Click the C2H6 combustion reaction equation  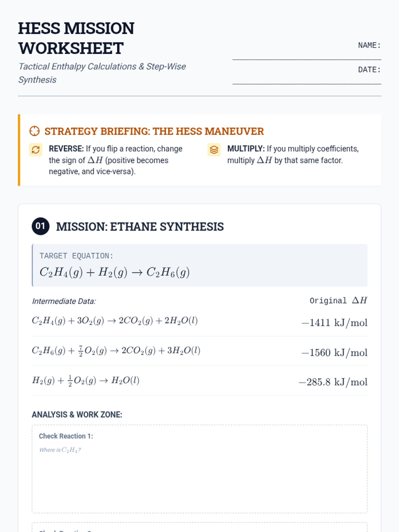point(116,351)
